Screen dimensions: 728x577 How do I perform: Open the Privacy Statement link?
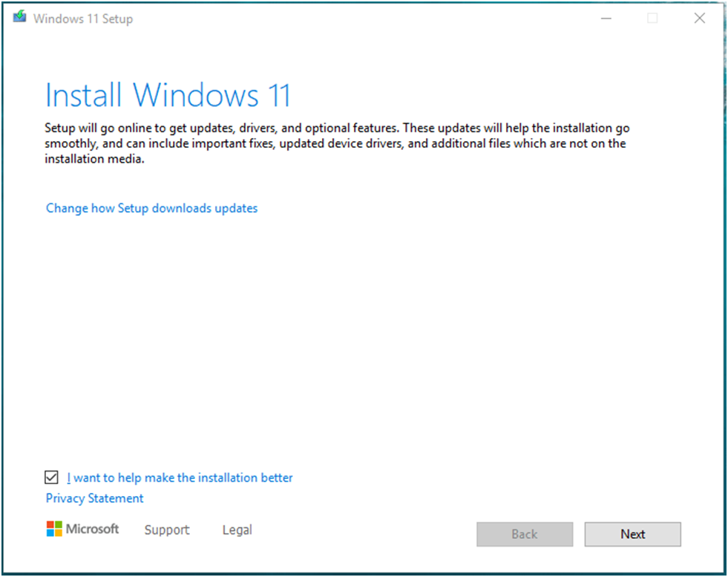[94, 498]
